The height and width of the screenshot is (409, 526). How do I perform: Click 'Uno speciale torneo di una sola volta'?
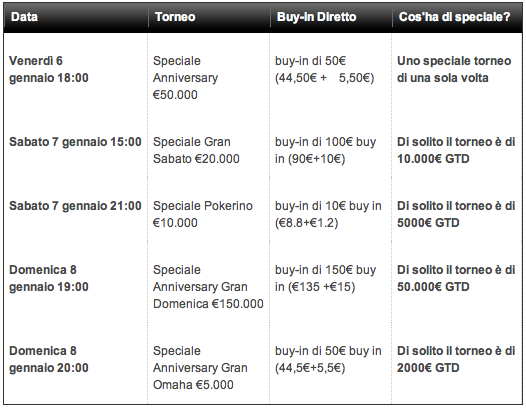(x=454, y=69)
